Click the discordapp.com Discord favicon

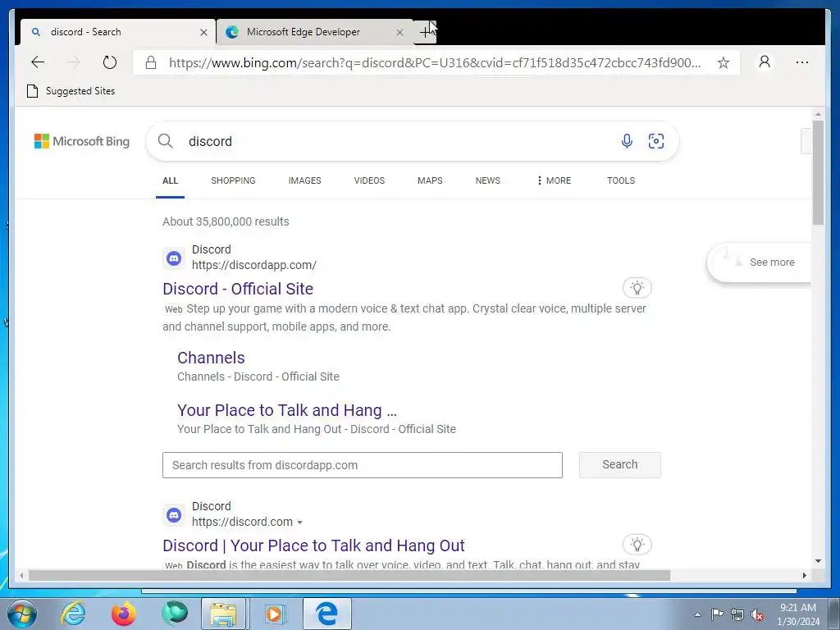click(x=174, y=258)
